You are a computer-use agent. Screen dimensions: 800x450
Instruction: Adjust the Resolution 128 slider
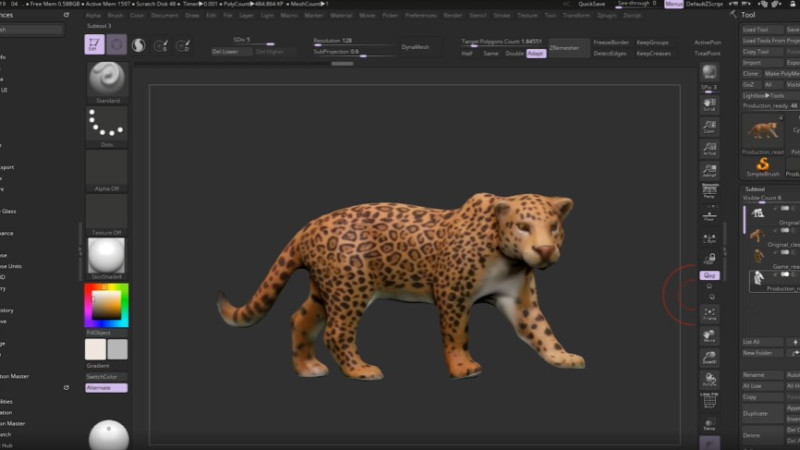354,41
